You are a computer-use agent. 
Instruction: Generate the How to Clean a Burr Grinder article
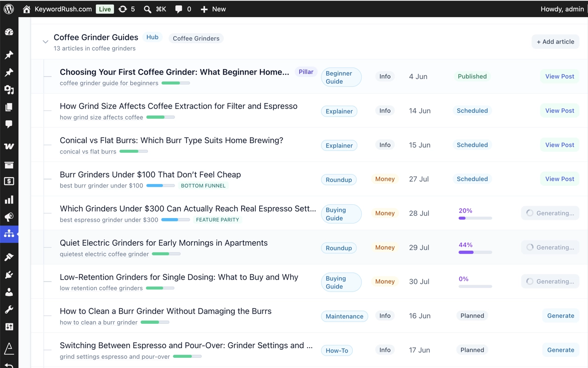pyautogui.click(x=560, y=316)
